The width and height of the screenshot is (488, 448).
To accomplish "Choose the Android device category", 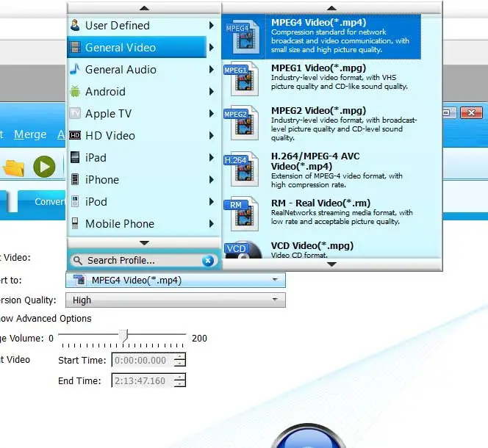I will pyautogui.click(x=144, y=92).
